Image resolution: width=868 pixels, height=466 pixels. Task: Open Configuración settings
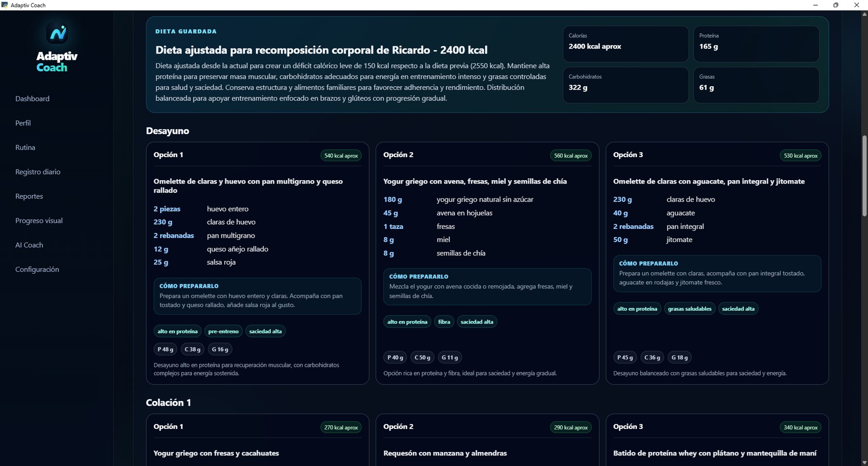37,269
